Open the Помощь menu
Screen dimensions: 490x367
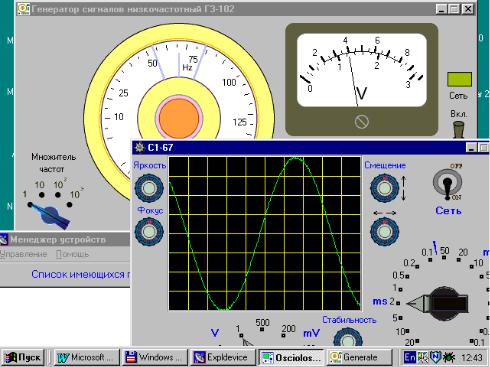[72, 254]
